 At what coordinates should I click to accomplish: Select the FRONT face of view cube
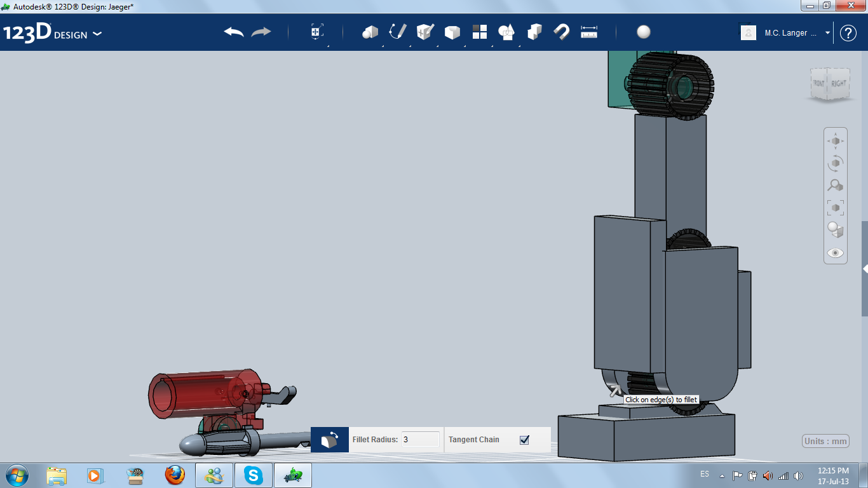tap(818, 83)
